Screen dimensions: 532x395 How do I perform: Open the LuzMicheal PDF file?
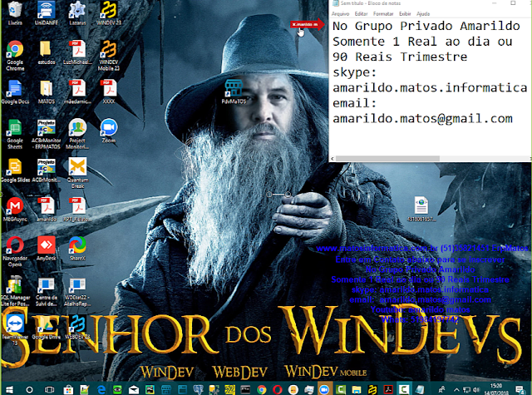[77, 52]
